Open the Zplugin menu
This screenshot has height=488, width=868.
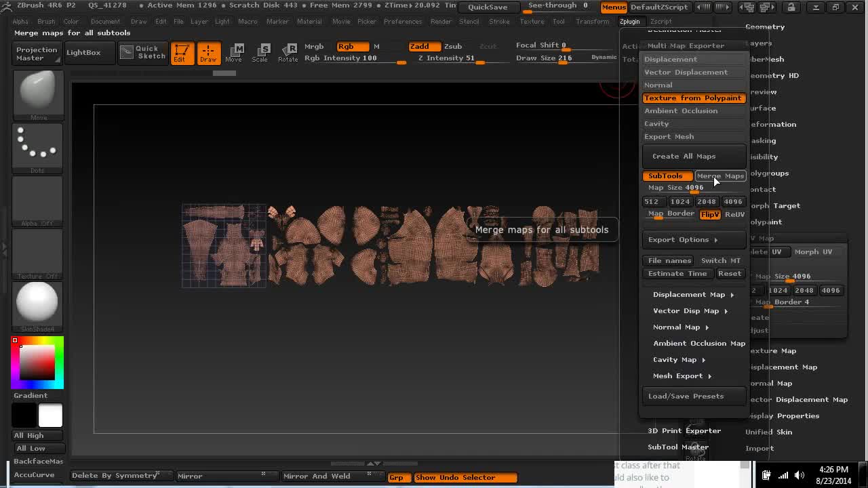(x=630, y=22)
